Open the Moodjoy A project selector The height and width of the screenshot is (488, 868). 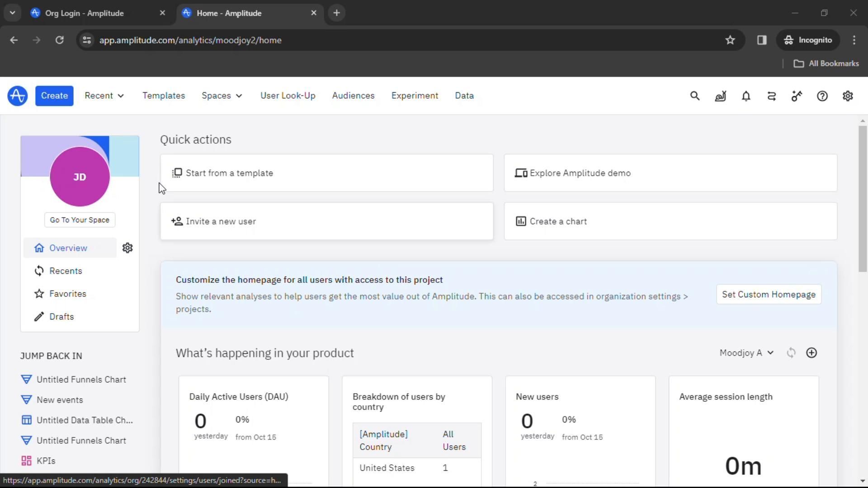pyautogui.click(x=746, y=353)
